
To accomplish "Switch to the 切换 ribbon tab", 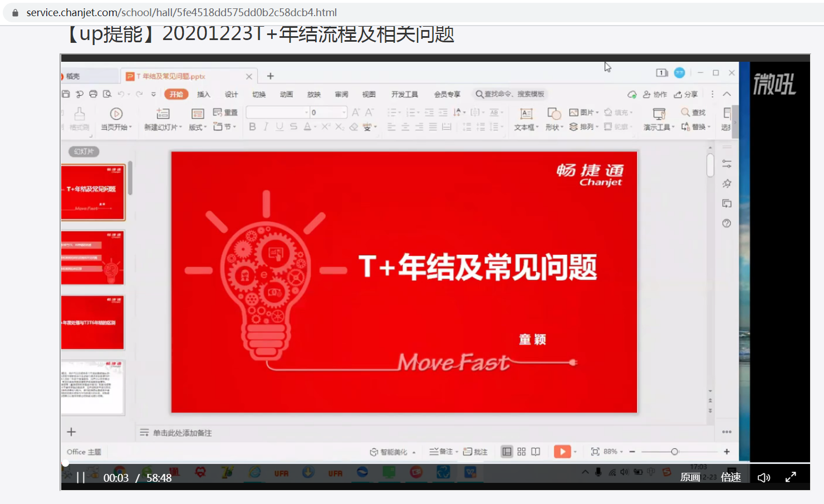I will [259, 94].
